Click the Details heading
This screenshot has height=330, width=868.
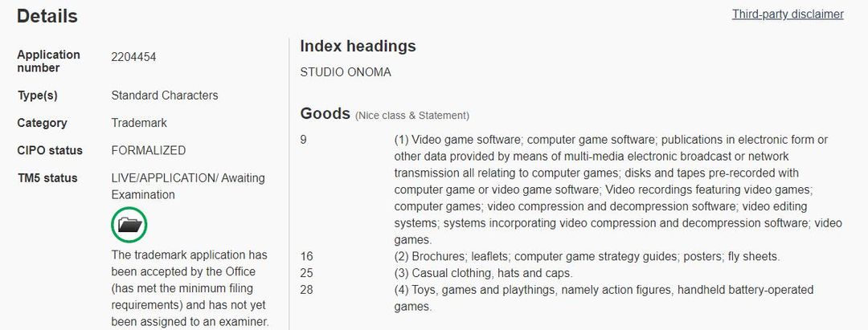47,16
